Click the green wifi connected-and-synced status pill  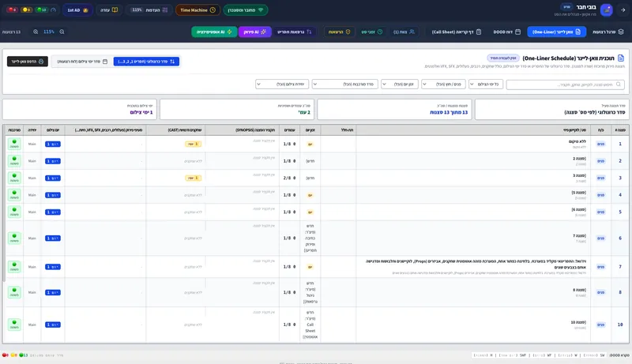(246, 10)
